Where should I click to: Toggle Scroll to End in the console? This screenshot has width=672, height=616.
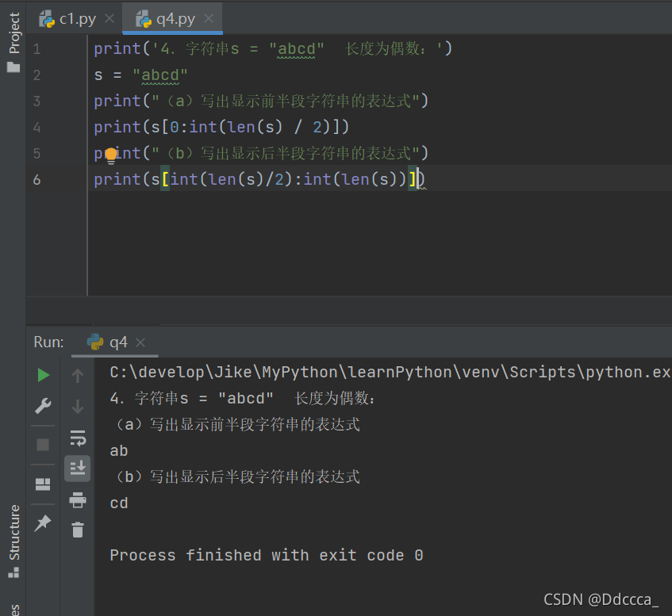77,468
